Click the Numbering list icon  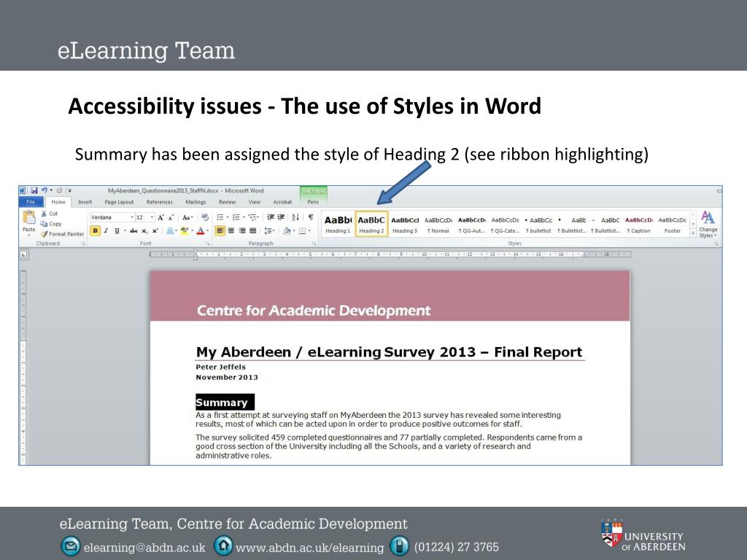tap(236, 217)
